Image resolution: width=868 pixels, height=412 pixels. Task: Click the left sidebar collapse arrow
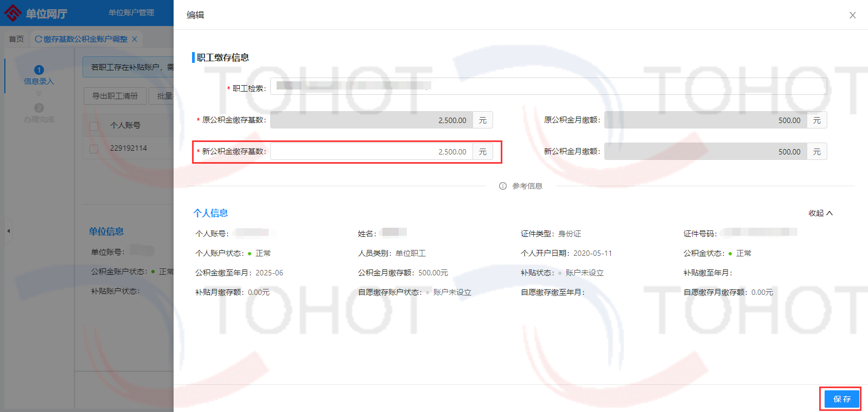(x=8, y=231)
